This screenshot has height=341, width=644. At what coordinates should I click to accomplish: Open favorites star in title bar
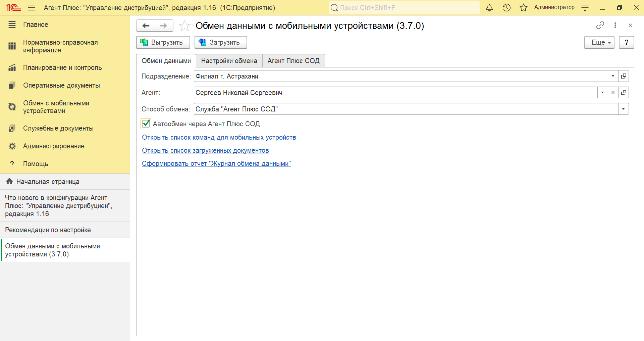click(x=524, y=7)
